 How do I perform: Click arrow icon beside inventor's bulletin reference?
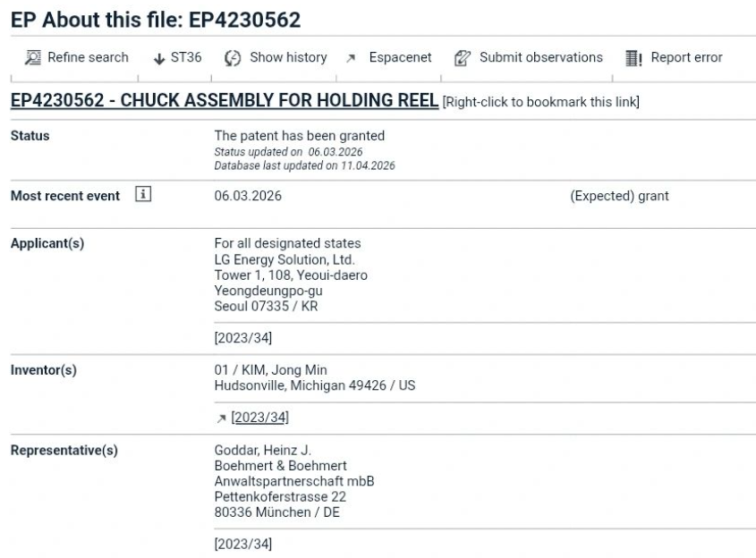tap(220, 418)
